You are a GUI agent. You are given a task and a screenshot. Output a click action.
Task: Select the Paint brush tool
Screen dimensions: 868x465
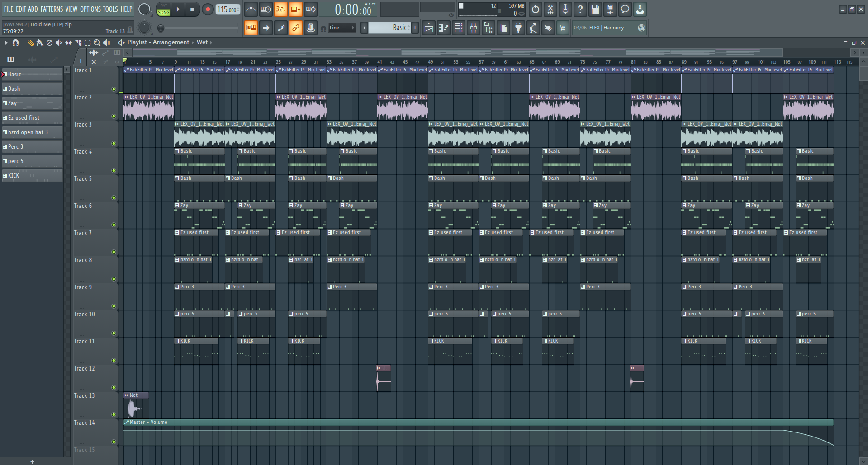pyautogui.click(x=40, y=42)
